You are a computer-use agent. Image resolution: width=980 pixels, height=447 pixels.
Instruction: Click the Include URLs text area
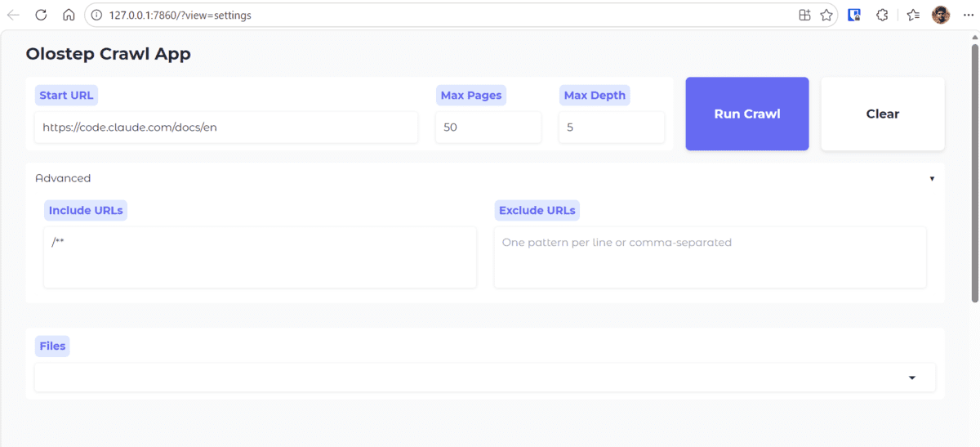click(260, 257)
